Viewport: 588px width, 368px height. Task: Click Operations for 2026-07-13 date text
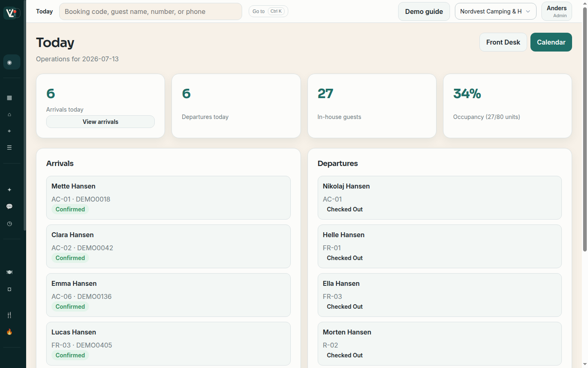pyautogui.click(x=77, y=59)
